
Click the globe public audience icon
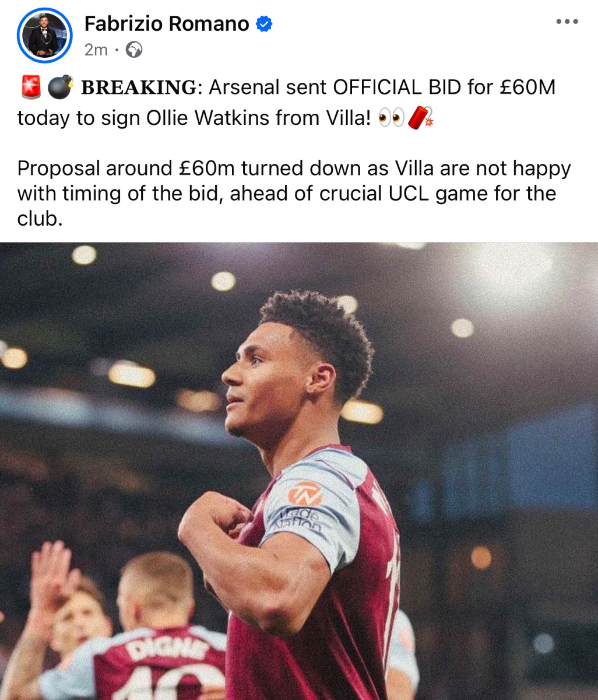tap(133, 50)
